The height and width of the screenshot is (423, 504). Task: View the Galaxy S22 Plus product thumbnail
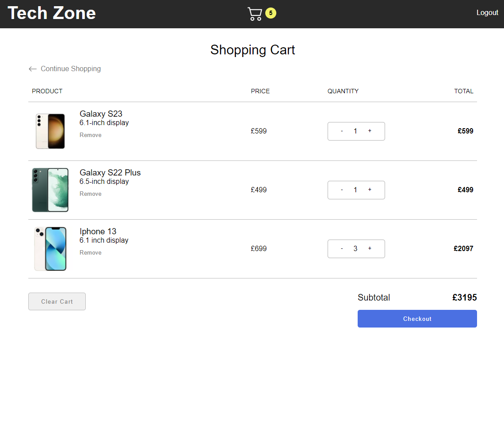point(50,190)
